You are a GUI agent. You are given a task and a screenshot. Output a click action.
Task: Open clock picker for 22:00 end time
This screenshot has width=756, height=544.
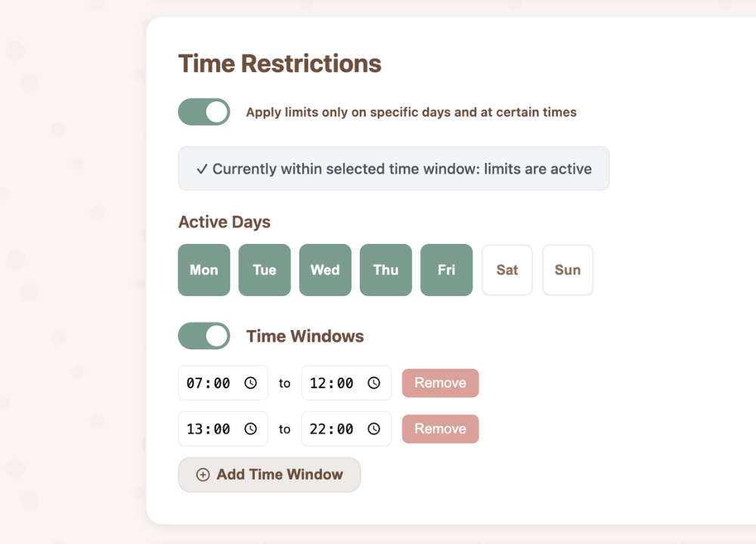click(x=373, y=429)
